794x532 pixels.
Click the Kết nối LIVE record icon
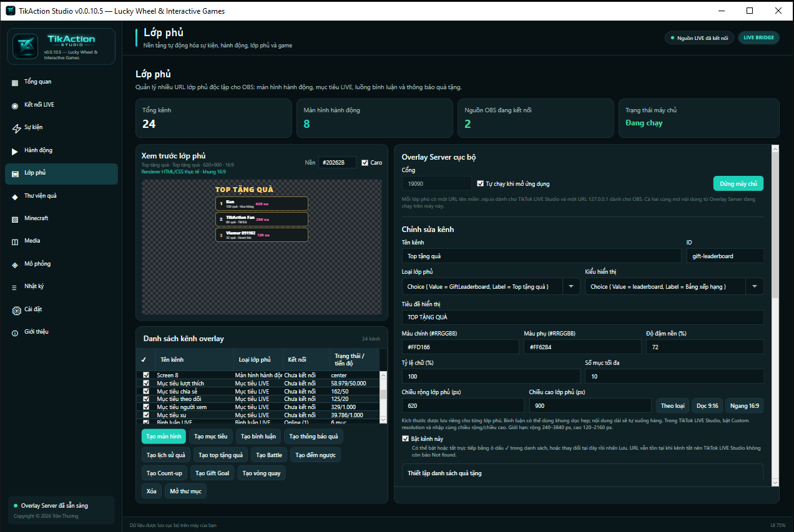point(15,105)
